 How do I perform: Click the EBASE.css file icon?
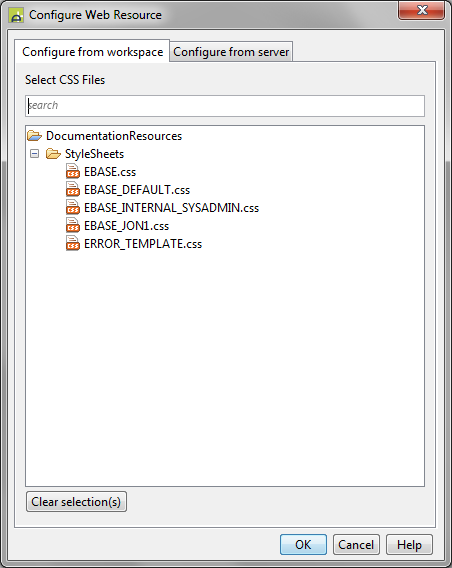pyautogui.click(x=72, y=171)
